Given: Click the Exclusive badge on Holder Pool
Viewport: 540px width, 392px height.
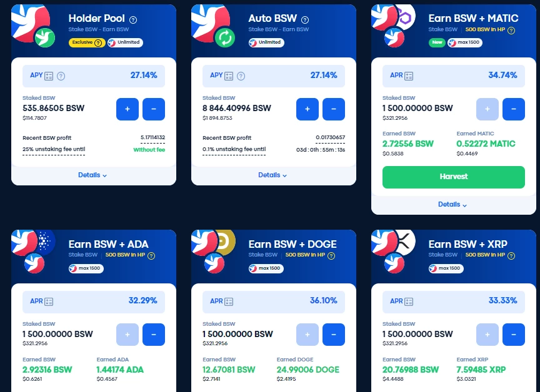Looking at the screenshot, I should (87, 42).
